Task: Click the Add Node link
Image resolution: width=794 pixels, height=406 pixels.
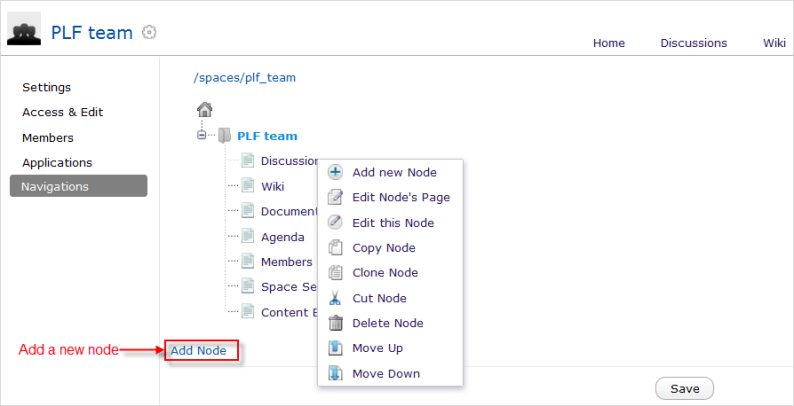Action: [x=199, y=350]
